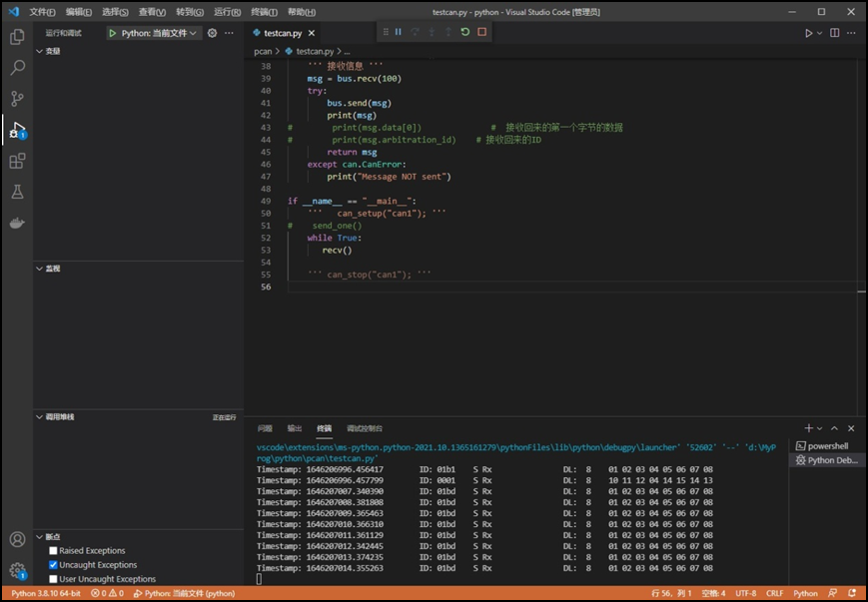This screenshot has height=602, width=868.
Task: Collapse the 调用堆栈 (Call Stack) section
Action: pos(54,416)
